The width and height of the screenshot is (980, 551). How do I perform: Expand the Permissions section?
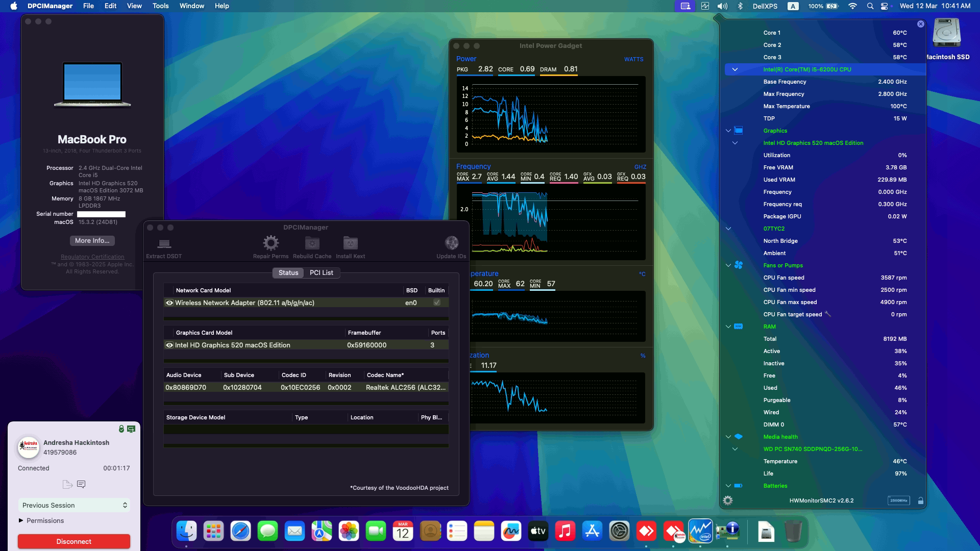point(21,520)
